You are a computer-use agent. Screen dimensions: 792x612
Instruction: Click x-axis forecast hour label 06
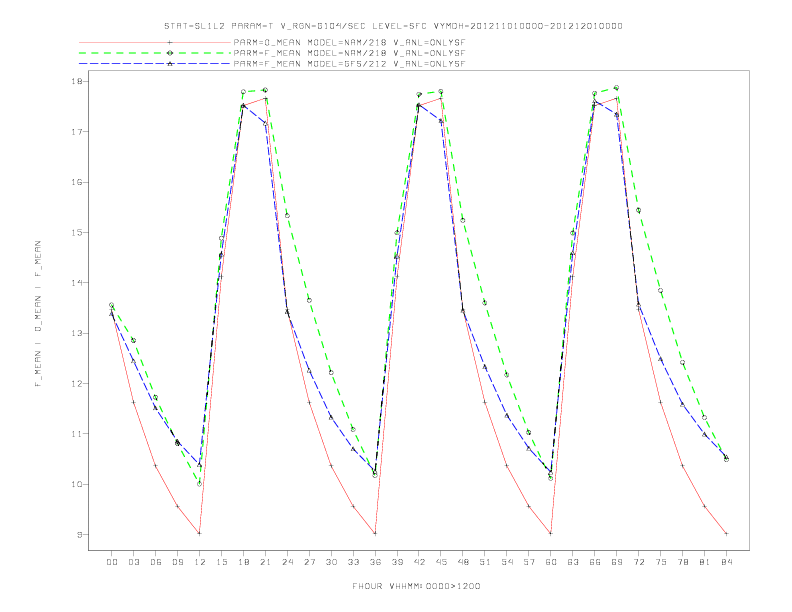(x=156, y=562)
